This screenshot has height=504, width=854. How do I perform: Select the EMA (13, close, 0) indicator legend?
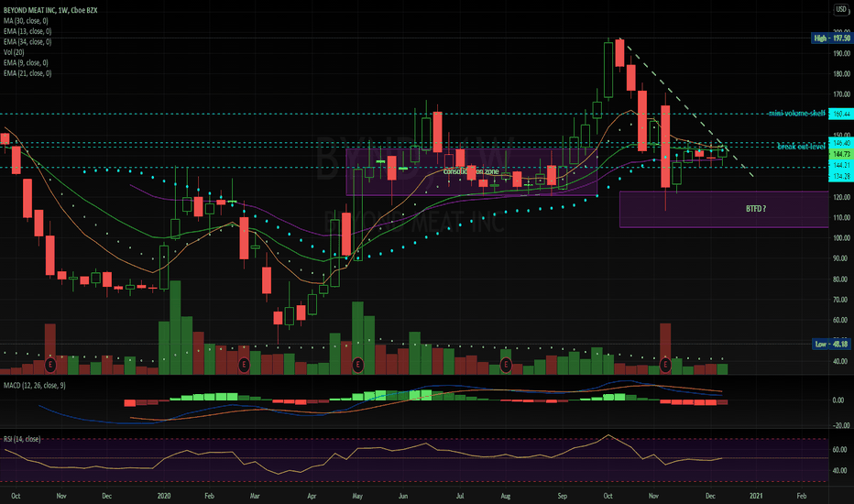click(27, 31)
